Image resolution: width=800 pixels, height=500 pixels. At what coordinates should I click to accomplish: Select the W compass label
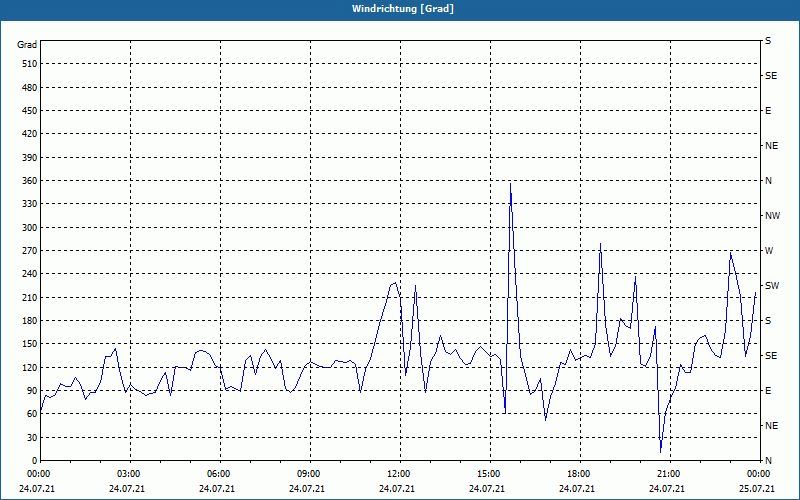769,251
